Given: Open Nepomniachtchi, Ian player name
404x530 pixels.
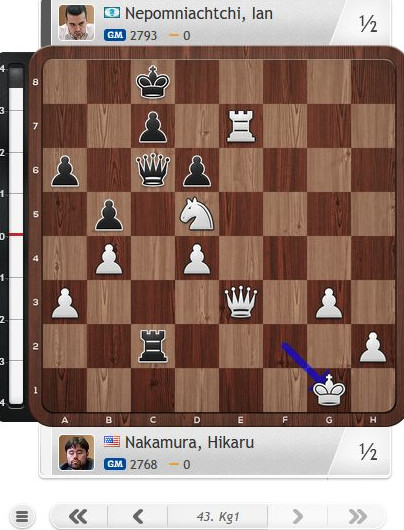Looking at the screenshot, I should tap(199, 14).
